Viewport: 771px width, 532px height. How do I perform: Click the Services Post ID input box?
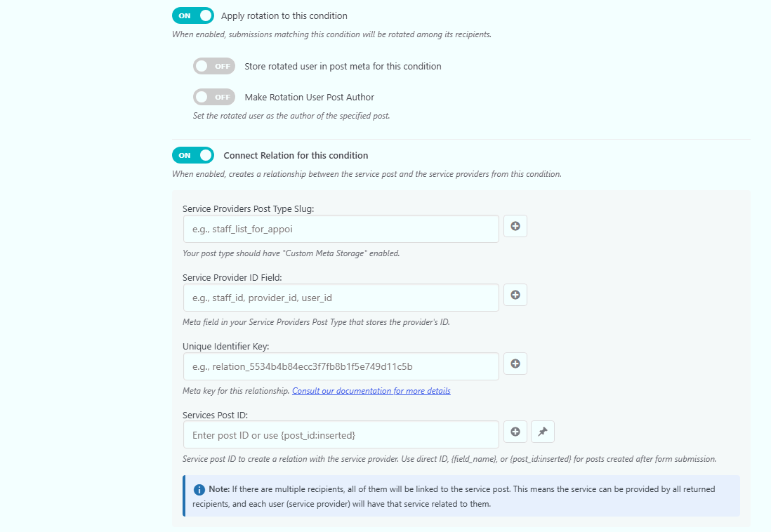coord(341,434)
